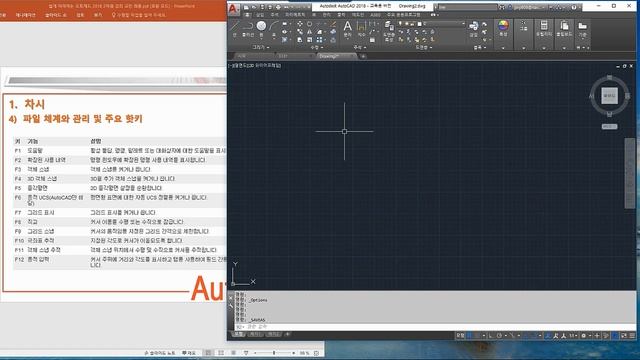640x360 pixels.
Task: Open Layer Properties manager
Action: 389,31
